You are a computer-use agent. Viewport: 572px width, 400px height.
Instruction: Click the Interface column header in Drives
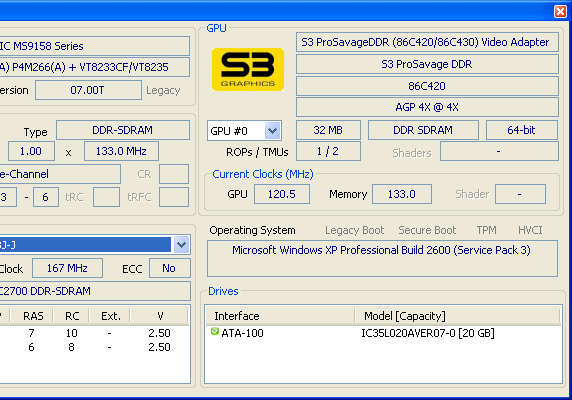tap(280, 316)
